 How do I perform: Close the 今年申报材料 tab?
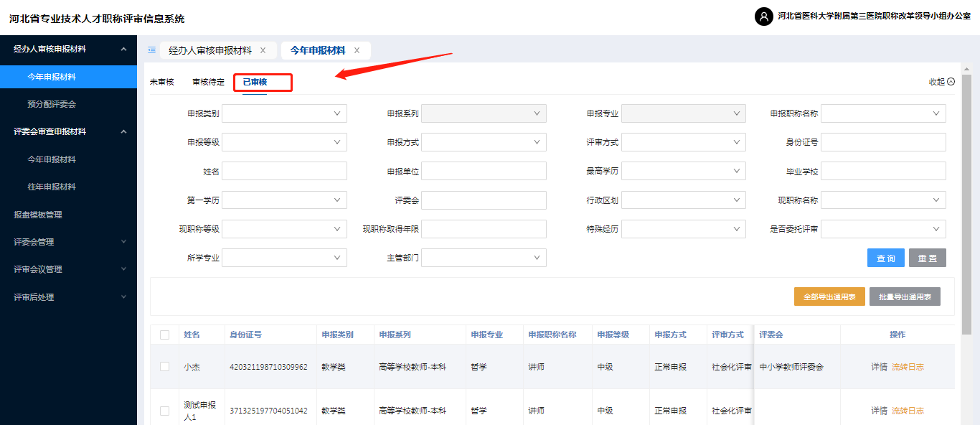[x=357, y=50]
